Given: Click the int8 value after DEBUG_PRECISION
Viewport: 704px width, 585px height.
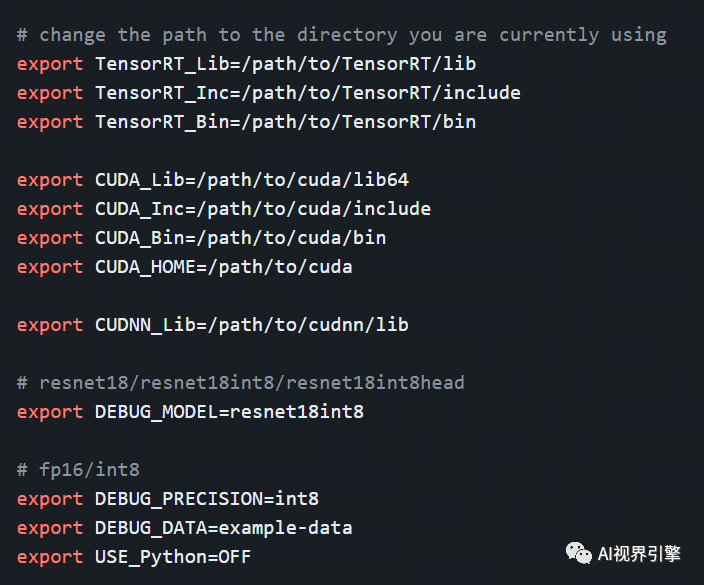Looking at the screenshot, I should pyautogui.click(x=297, y=499).
